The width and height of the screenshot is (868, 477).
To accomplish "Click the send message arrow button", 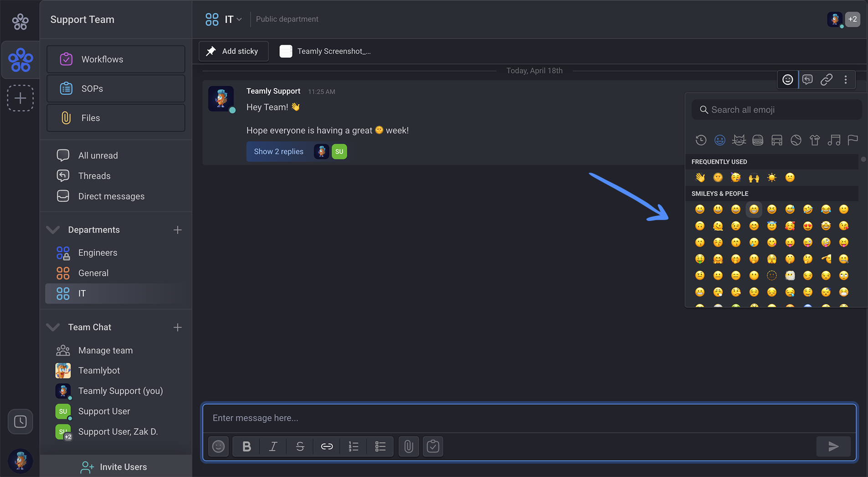I will (x=833, y=446).
